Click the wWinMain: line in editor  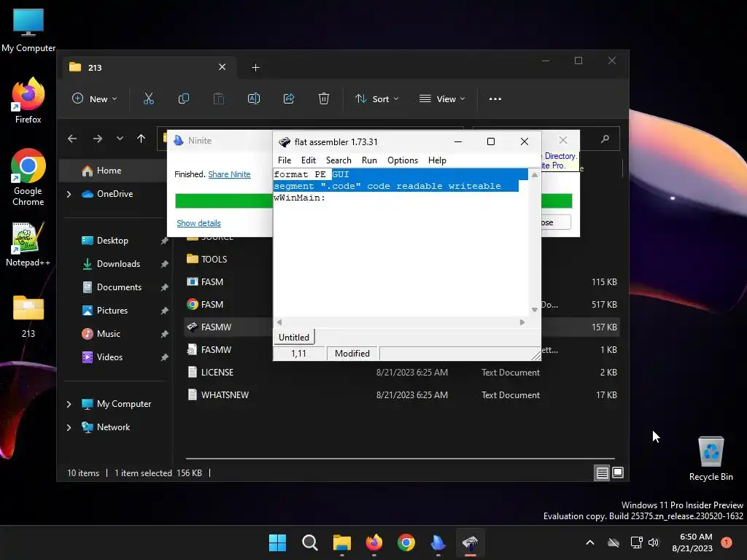[300, 198]
